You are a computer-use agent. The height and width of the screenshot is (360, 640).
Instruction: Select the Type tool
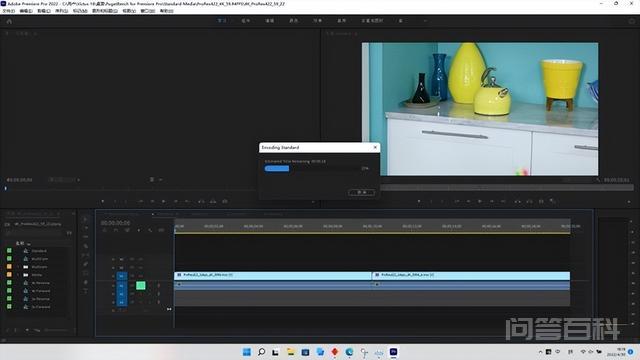[85, 291]
